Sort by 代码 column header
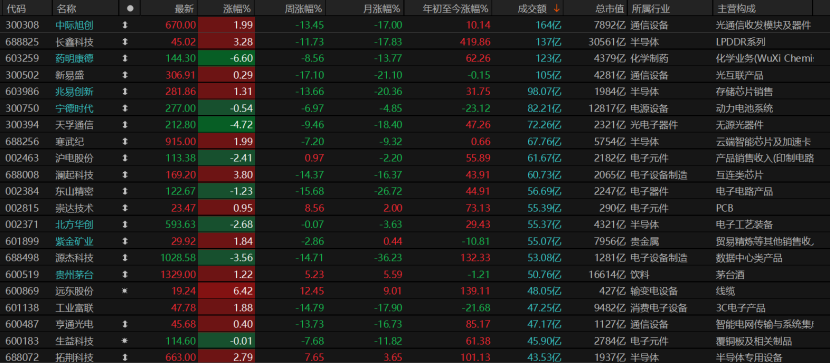 pyautogui.click(x=15, y=8)
